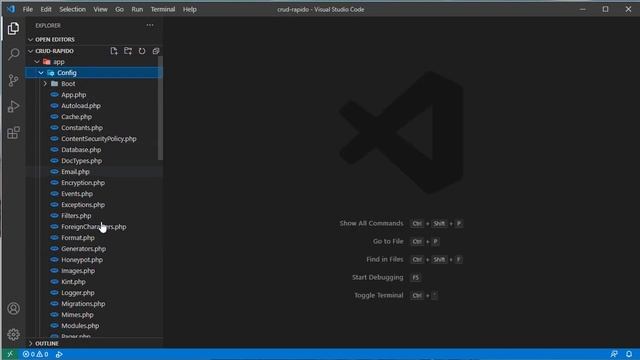640x360 pixels.
Task: Open the Accounts menu icon
Action: point(13,309)
